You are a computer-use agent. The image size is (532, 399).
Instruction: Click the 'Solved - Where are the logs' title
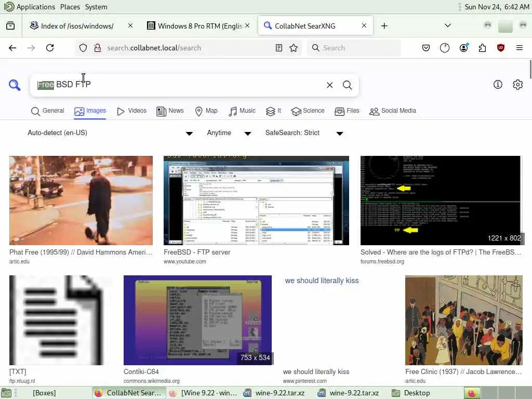click(441, 252)
